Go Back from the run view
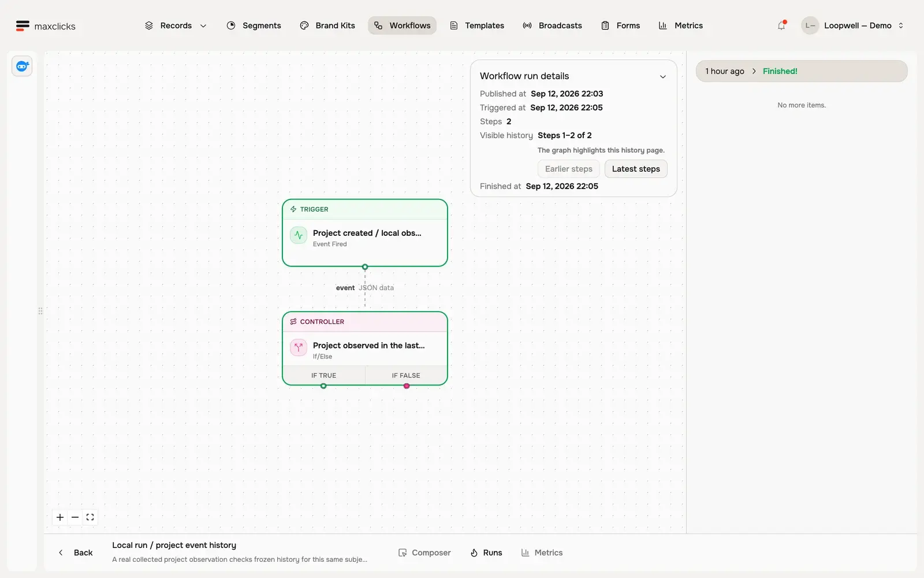The height and width of the screenshot is (578, 924). [x=76, y=553]
